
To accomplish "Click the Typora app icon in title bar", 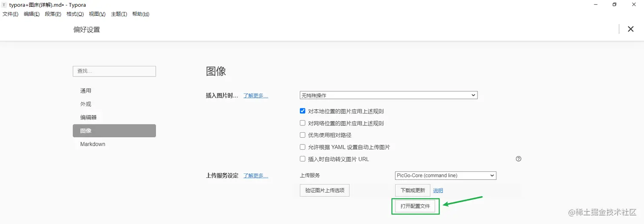I will (4, 5).
